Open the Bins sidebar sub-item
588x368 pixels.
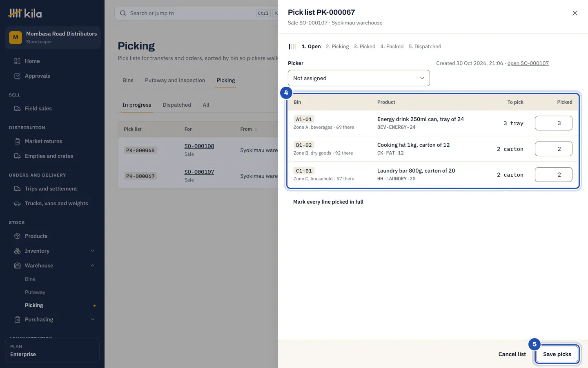click(30, 279)
